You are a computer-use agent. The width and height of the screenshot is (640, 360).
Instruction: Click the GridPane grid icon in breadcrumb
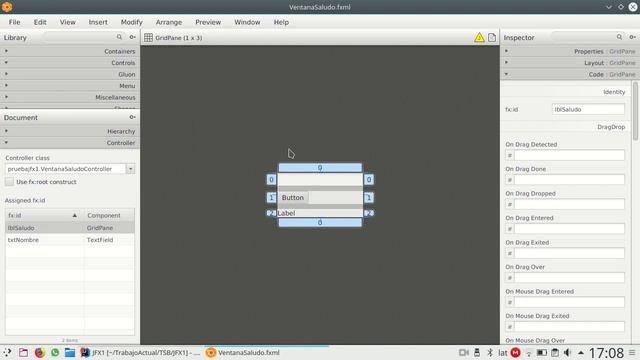[148, 38]
